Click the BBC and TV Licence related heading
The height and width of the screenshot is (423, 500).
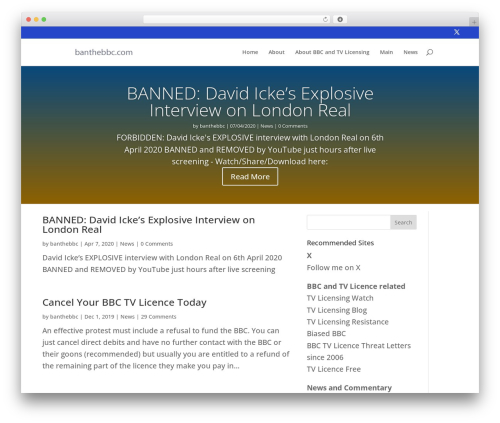coord(356,286)
